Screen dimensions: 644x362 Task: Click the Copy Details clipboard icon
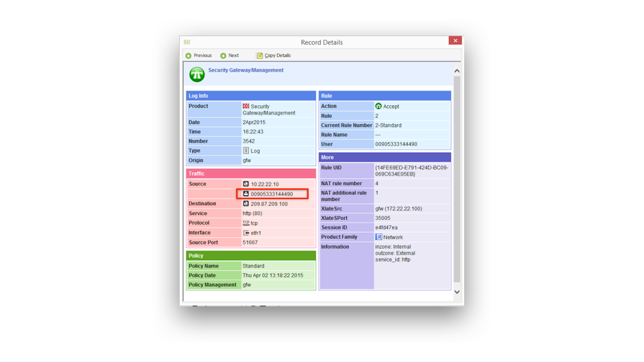tap(260, 56)
